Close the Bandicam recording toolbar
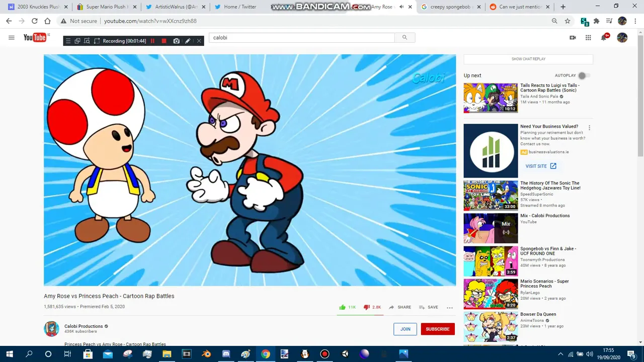Screen dimensions: 644x362 pos(199,41)
